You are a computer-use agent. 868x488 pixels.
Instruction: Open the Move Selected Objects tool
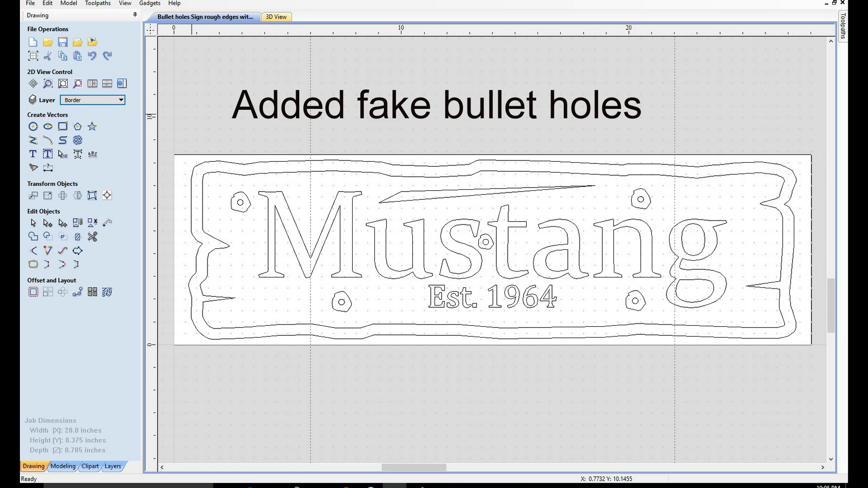coord(33,196)
